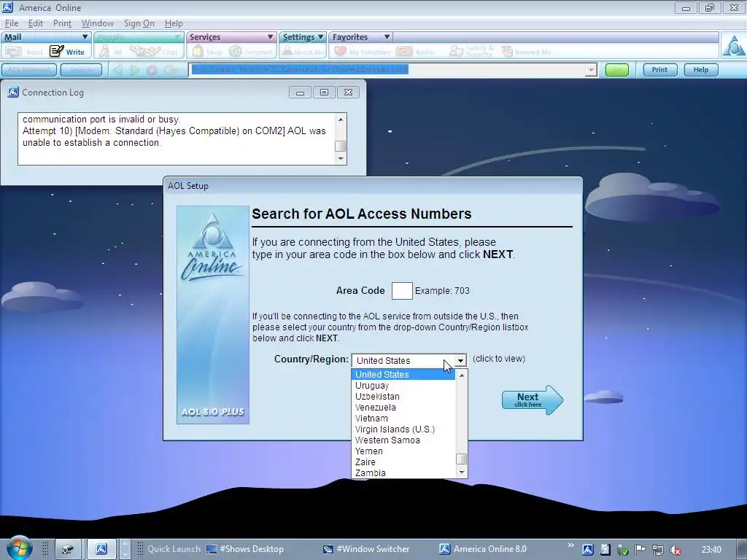747x560 pixels.
Task: Open the Edit menu
Action: click(x=35, y=23)
